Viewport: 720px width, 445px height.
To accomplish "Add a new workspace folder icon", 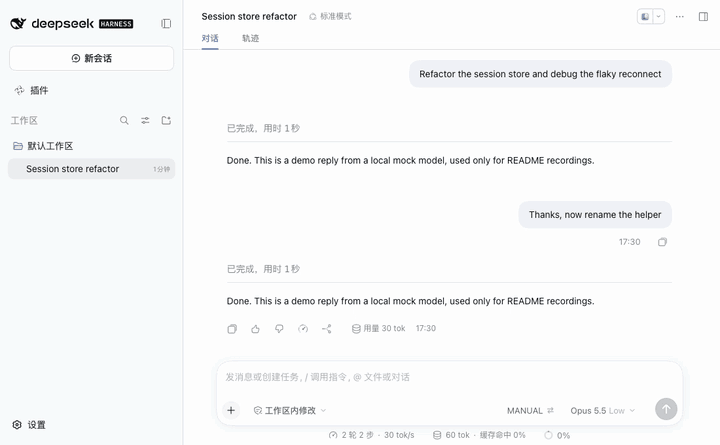I will (x=166, y=120).
